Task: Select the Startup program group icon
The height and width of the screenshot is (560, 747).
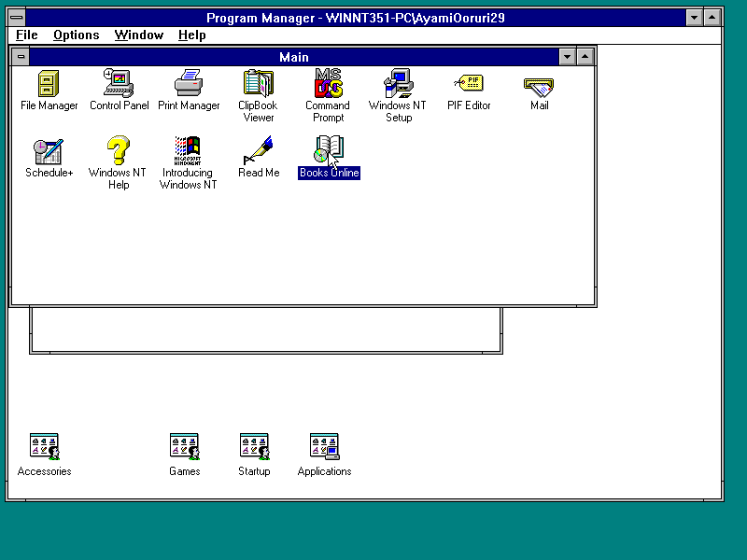Action: coord(254,446)
